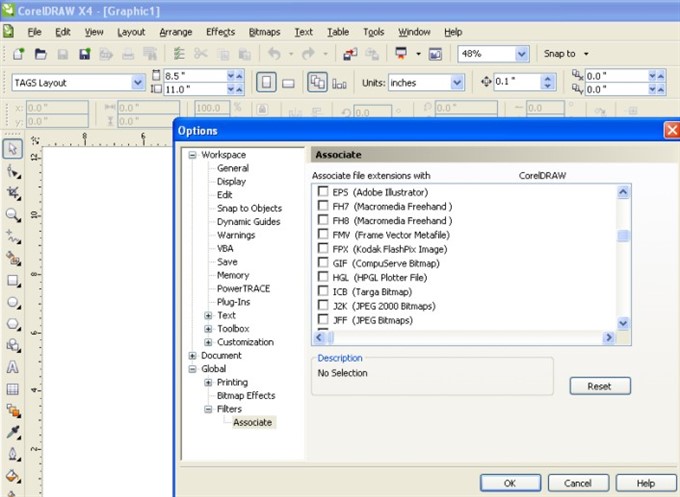Click the New document icon
Screen dimensions: 680x497
(18, 54)
